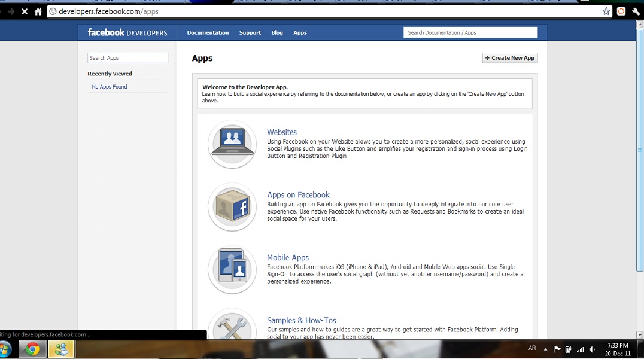Go to the browser home page

point(38,11)
